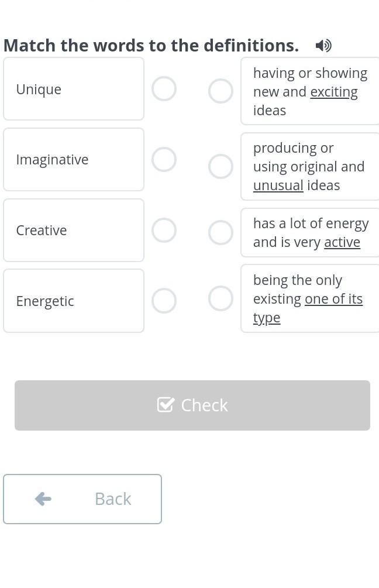Click the underlined word 'unusual'
This screenshot has width=379, height=588.
pyautogui.click(x=278, y=185)
